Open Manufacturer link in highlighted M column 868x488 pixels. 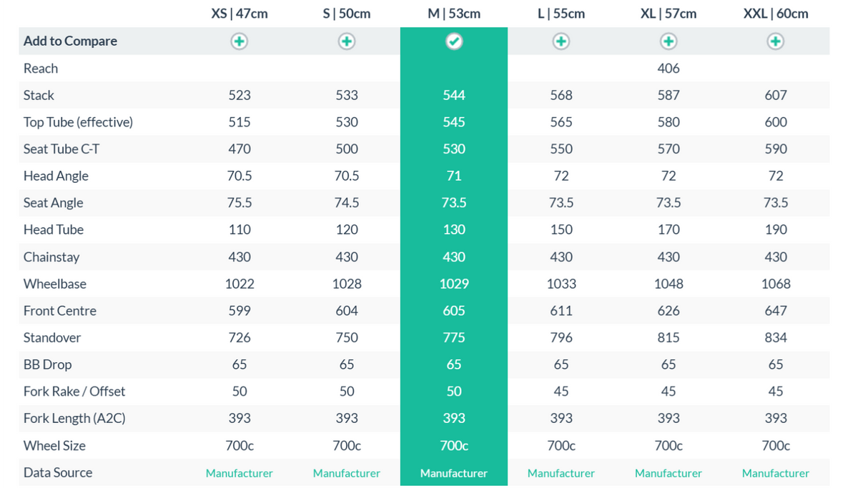click(454, 473)
